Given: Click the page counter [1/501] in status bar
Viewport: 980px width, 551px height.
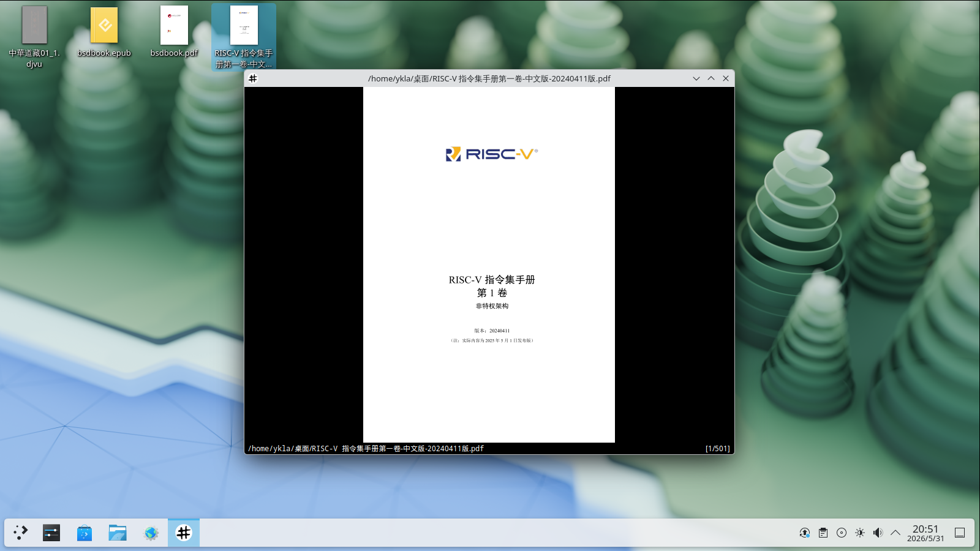Looking at the screenshot, I should click(717, 449).
